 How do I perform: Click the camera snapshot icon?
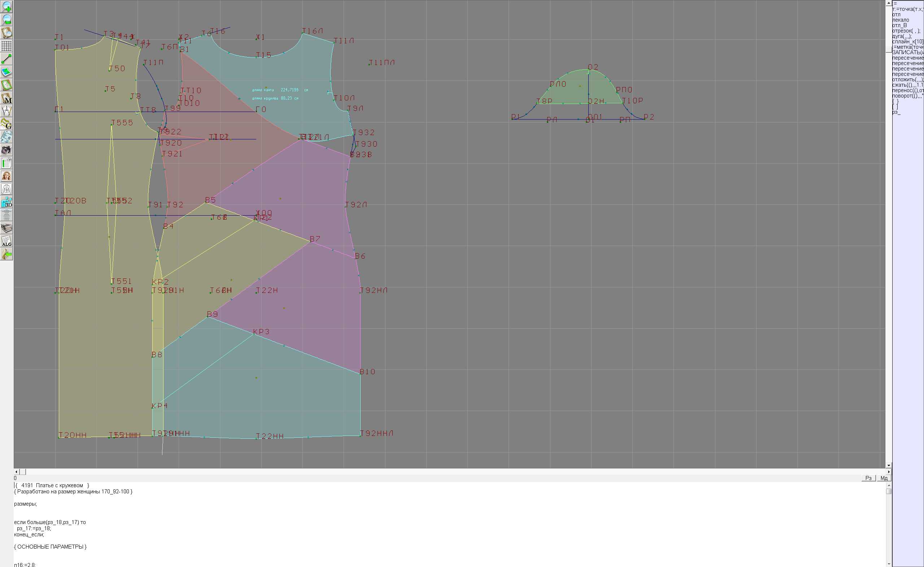tap(7, 150)
